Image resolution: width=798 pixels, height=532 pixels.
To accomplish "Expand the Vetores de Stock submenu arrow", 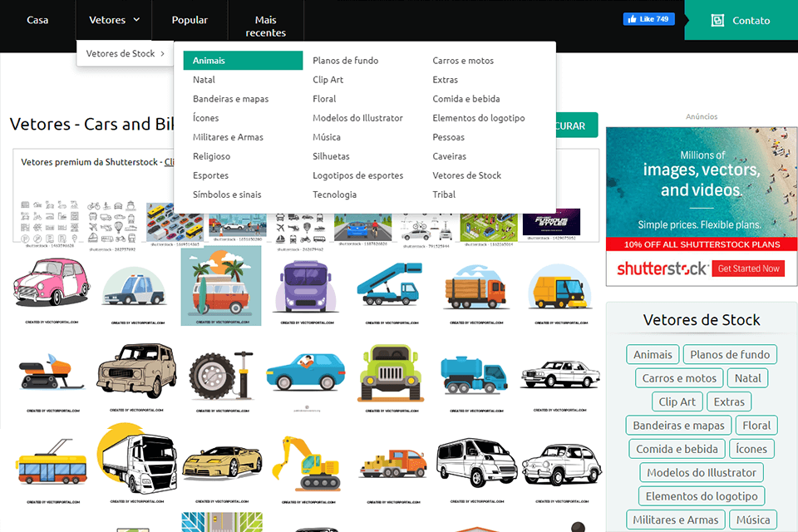I will [164, 52].
